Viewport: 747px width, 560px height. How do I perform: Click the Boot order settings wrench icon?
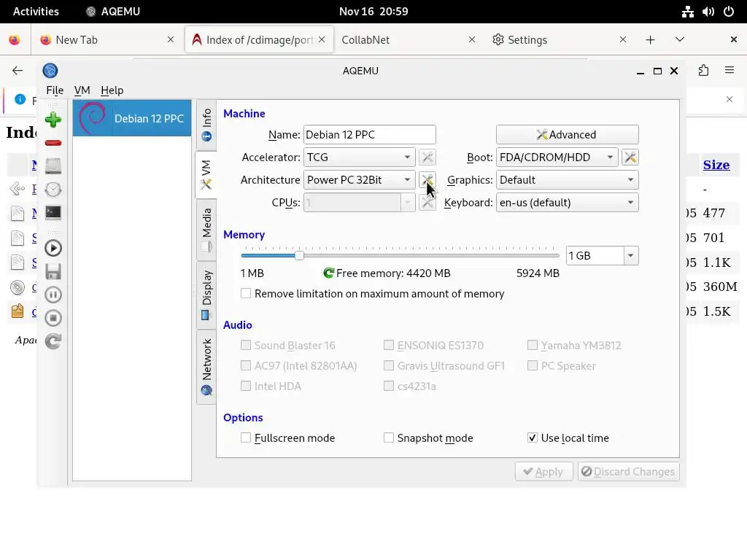coord(630,157)
